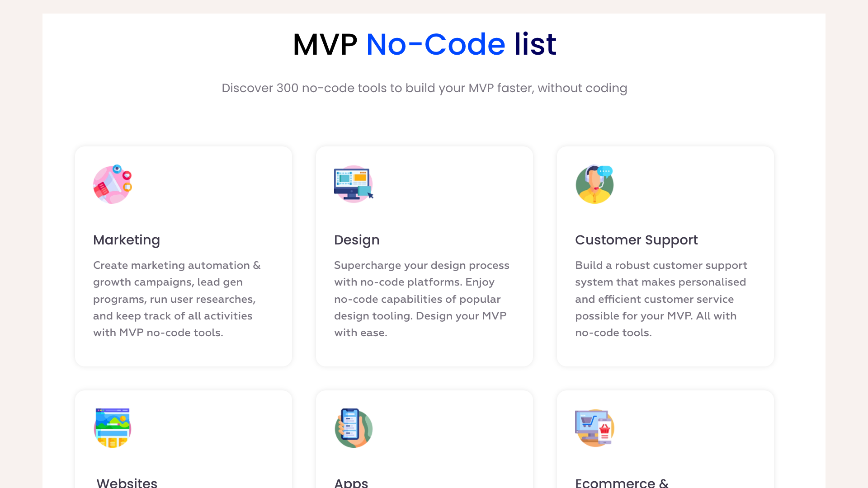Viewport: 868px width, 488px height.
Task: Click the Apps hand-holding-phone icon
Action: (354, 428)
